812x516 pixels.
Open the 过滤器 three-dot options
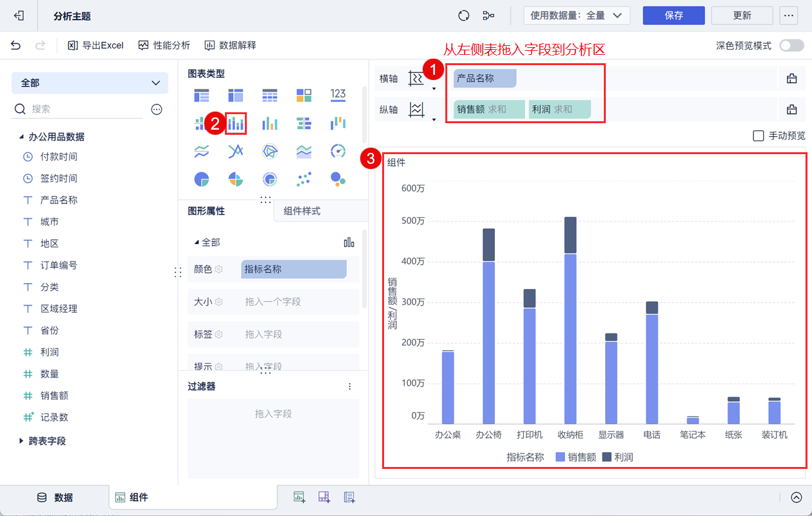[x=350, y=386]
